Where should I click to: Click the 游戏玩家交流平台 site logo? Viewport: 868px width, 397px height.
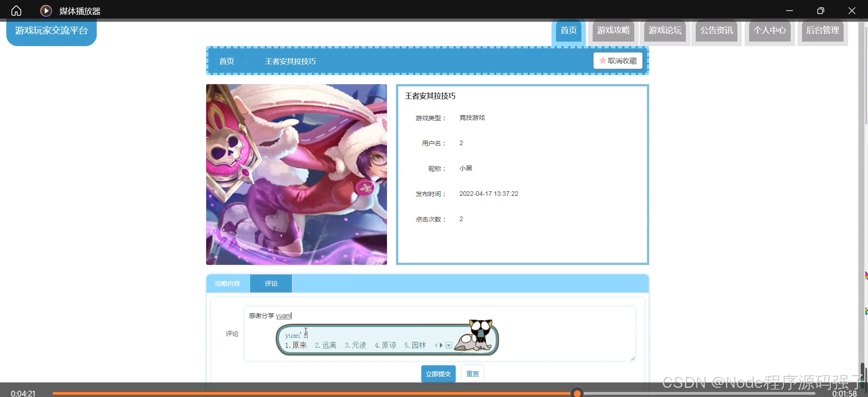52,31
